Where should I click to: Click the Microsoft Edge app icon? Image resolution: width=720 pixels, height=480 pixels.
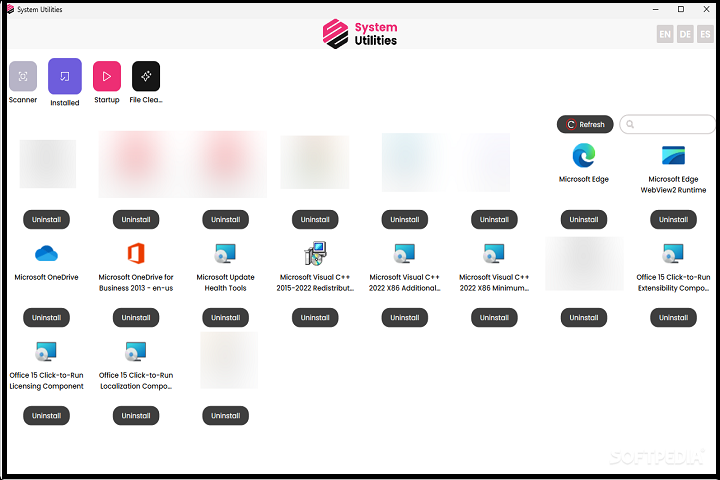(584, 156)
